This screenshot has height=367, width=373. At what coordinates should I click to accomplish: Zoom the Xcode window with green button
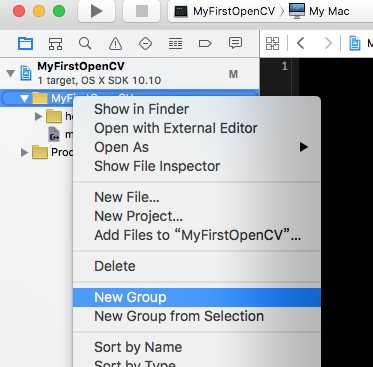[59, 11]
